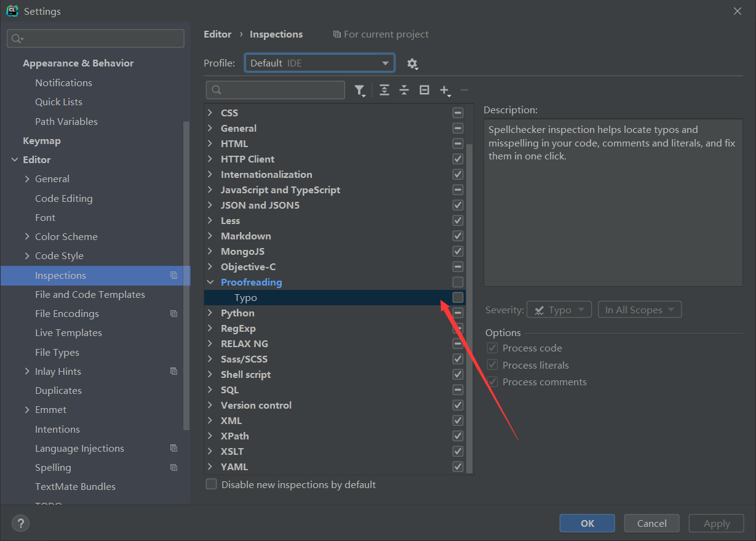Click the reset to empty square icon
756x541 pixels.
click(424, 90)
